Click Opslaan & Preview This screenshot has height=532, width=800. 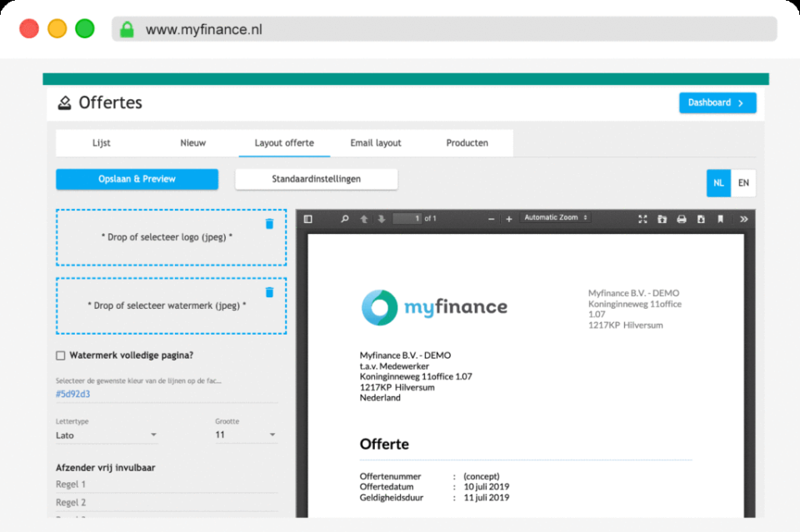click(x=137, y=179)
